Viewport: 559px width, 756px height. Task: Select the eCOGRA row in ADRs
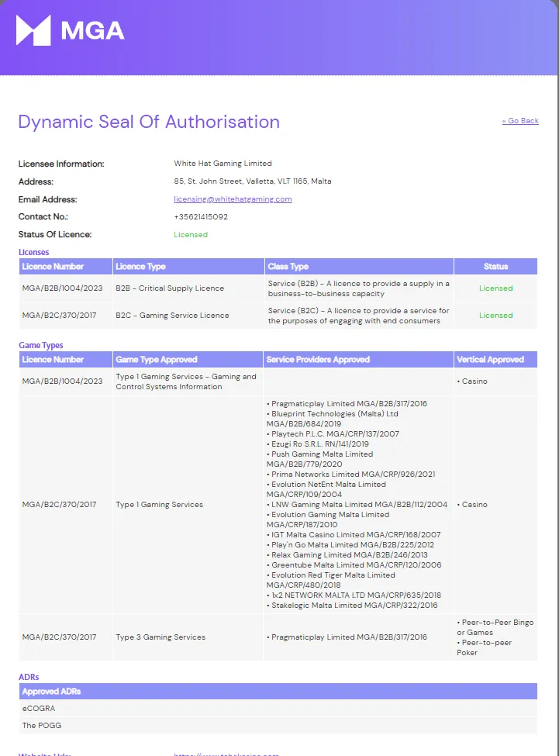click(x=39, y=709)
